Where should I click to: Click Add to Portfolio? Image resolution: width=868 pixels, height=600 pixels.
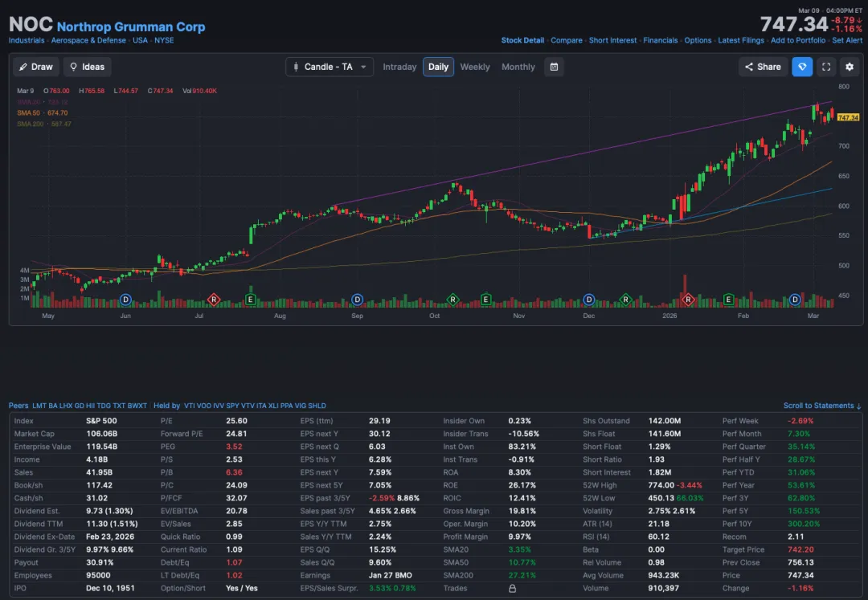[798, 40]
